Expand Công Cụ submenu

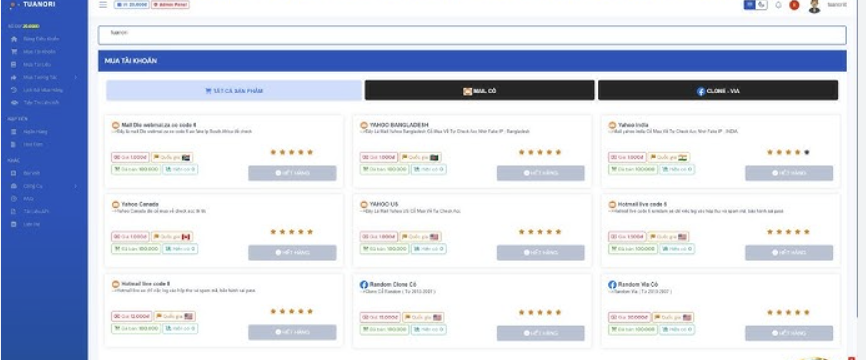pos(44,186)
